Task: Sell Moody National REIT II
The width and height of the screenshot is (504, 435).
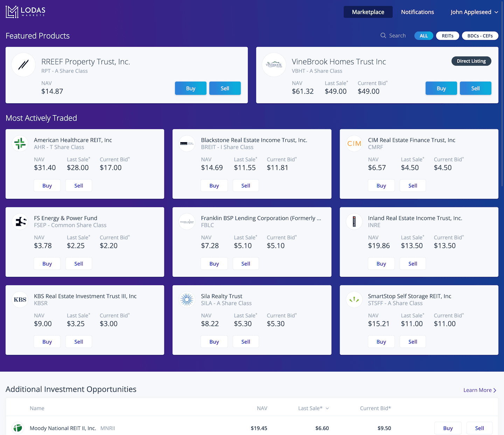Action: click(x=479, y=428)
